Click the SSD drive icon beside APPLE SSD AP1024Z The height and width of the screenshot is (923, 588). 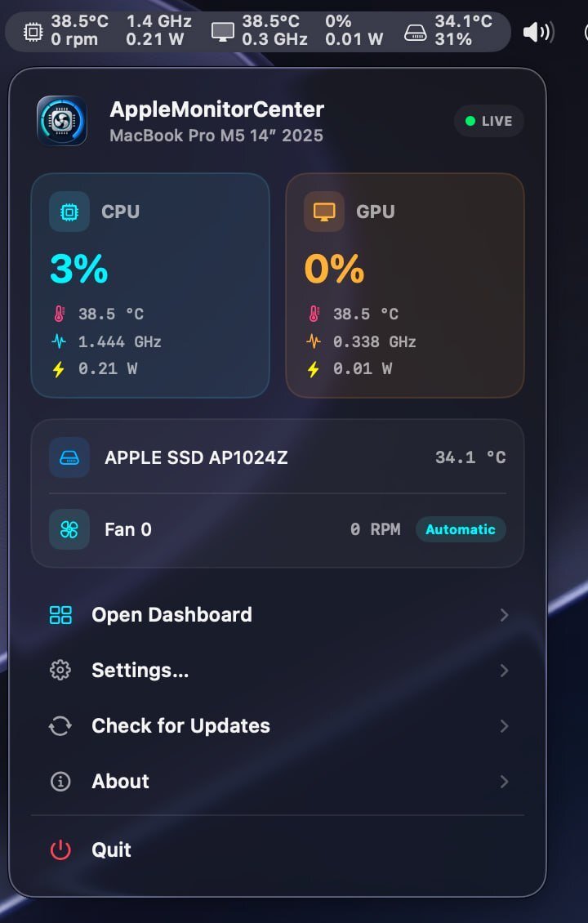(69, 457)
